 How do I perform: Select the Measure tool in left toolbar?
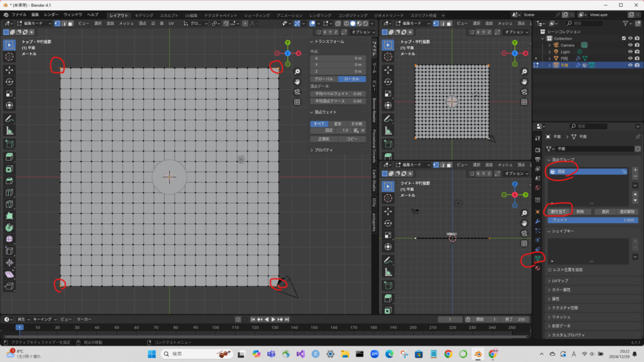tap(9, 131)
